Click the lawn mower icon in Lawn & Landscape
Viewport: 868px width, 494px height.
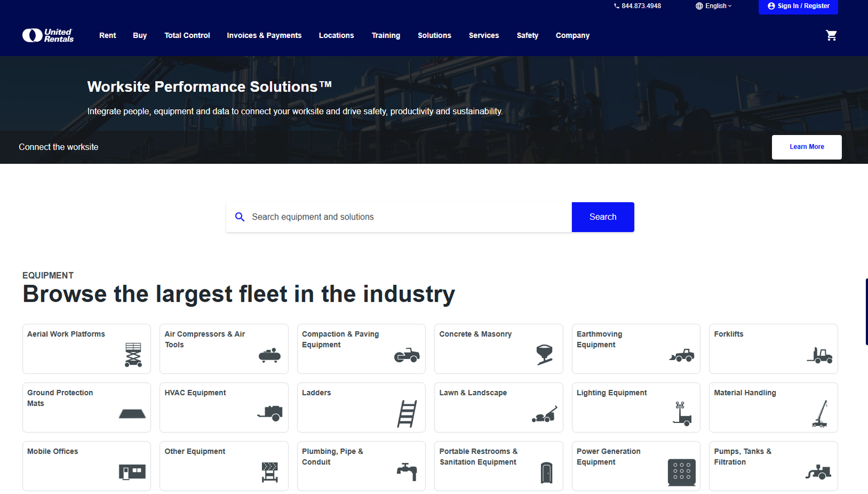point(544,415)
